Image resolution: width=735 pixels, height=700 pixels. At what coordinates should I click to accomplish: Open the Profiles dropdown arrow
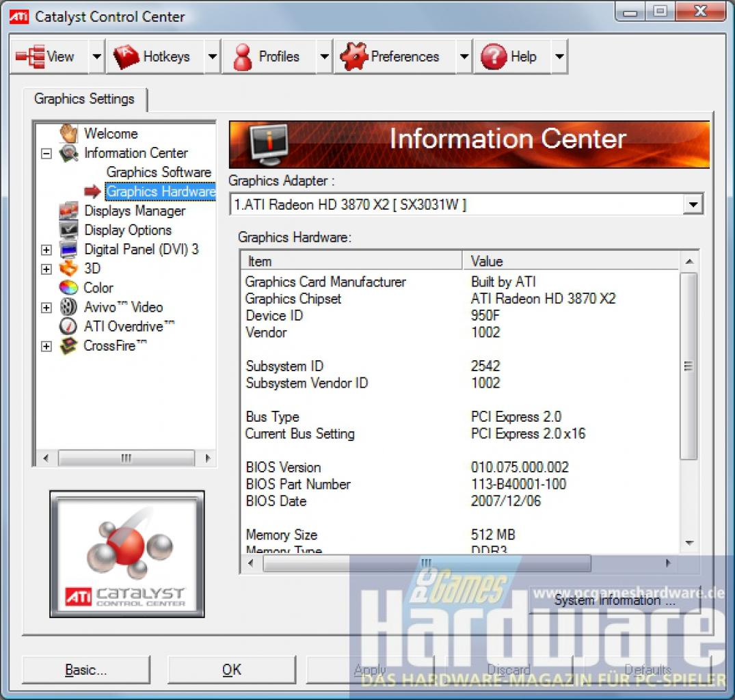point(324,57)
